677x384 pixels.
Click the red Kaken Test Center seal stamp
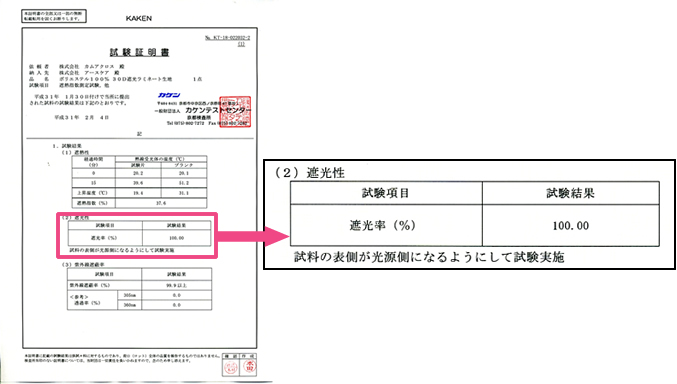coord(235,112)
